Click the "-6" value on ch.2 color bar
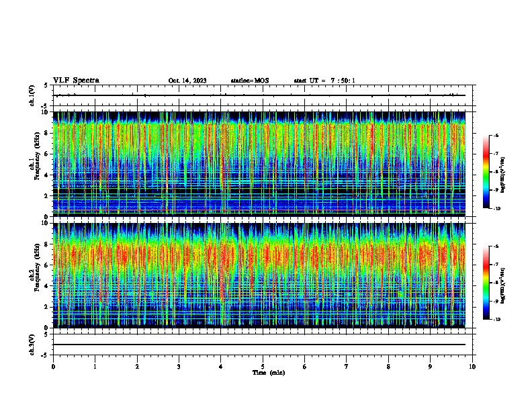 pyautogui.click(x=496, y=246)
